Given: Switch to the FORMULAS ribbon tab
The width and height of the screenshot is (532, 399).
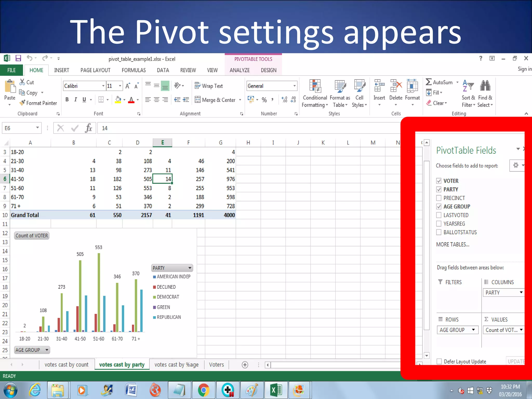Looking at the screenshot, I should (x=134, y=70).
